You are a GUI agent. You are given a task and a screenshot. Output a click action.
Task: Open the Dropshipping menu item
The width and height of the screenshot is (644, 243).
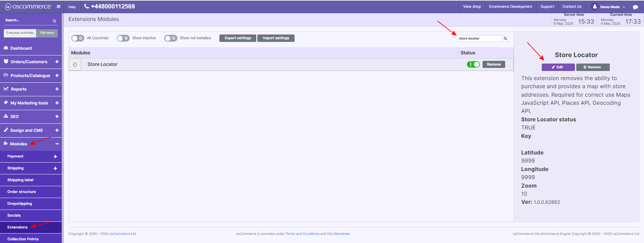31,204
